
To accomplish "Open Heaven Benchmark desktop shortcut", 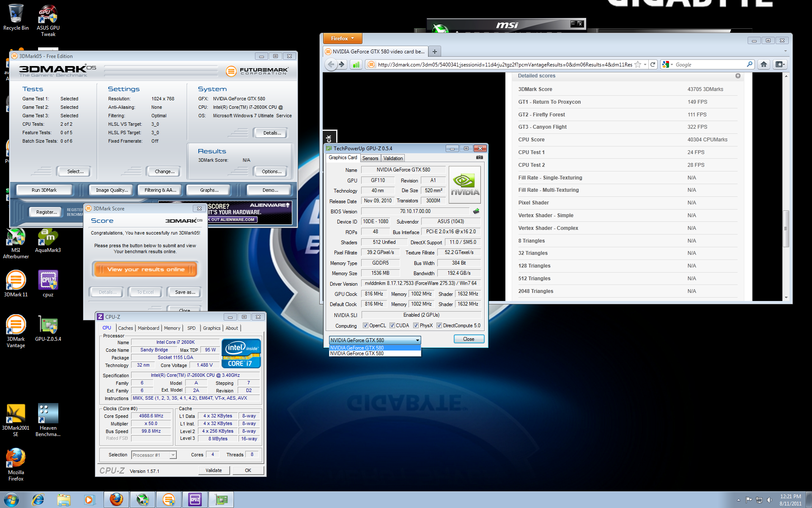I will click(48, 420).
